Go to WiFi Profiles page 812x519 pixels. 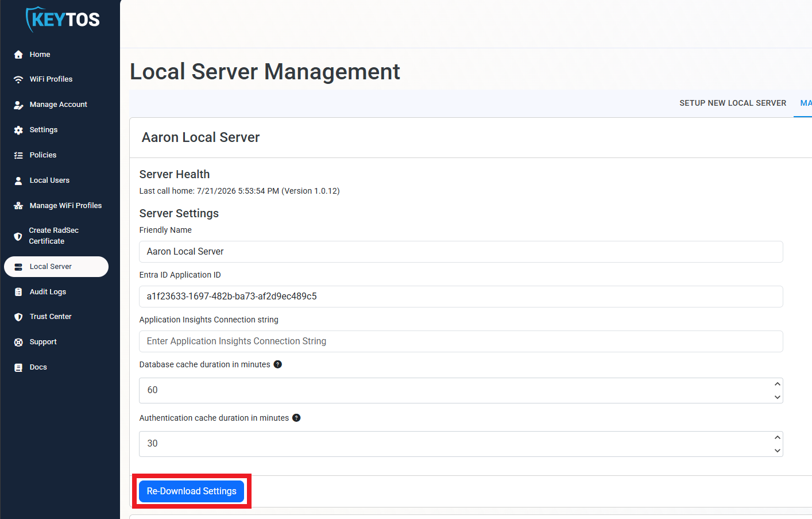tap(51, 79)
